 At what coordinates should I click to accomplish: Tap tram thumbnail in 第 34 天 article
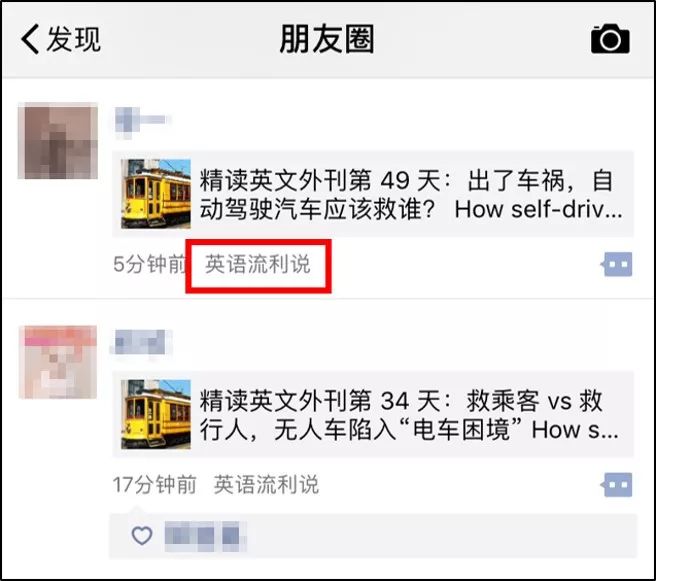tap(156, 414)
